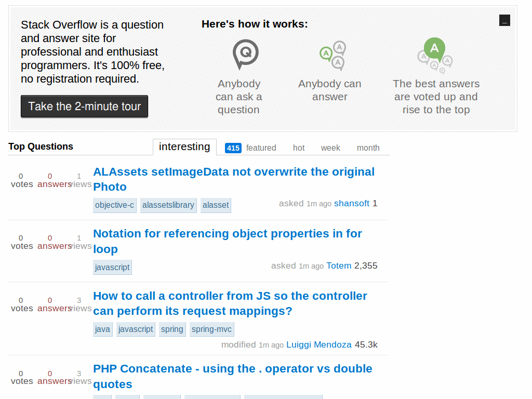Switch to the 'month' tab

coord(368,148)
